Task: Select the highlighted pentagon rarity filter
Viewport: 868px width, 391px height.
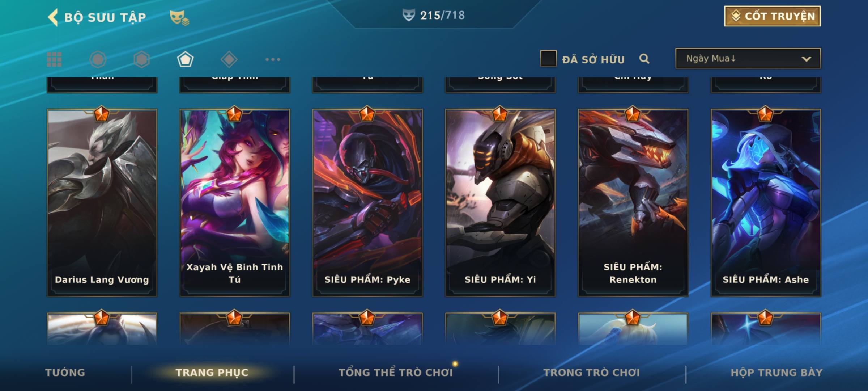Action: click(x=185, y=59)
